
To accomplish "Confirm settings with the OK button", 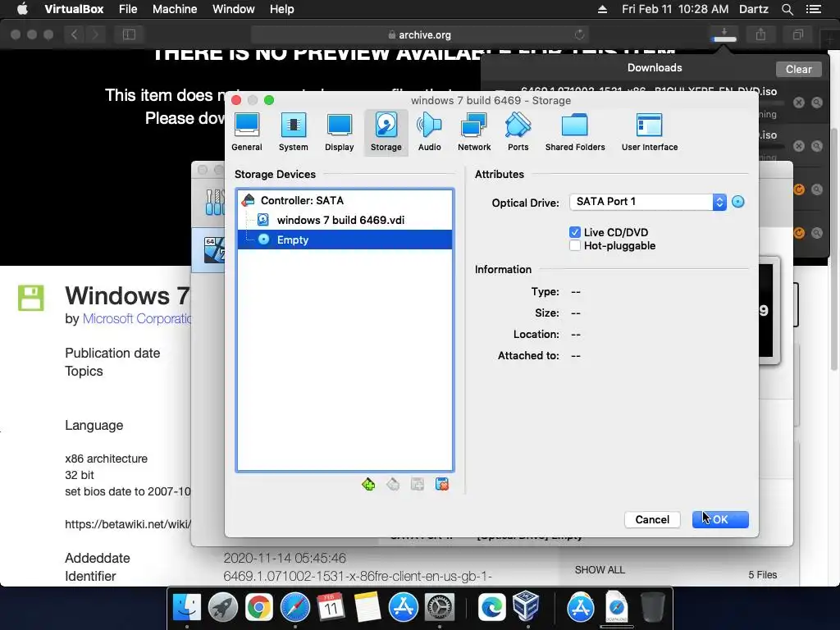I will 720,519.
